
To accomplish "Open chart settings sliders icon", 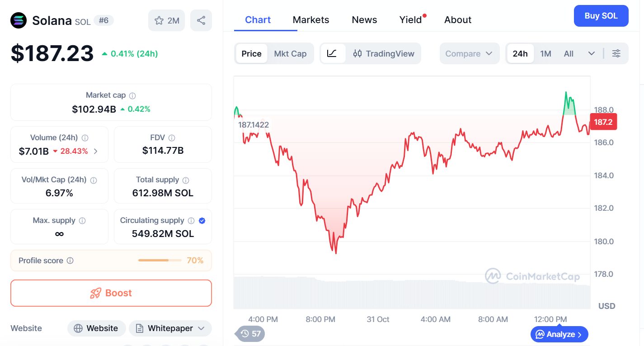I will click(616, 53).
